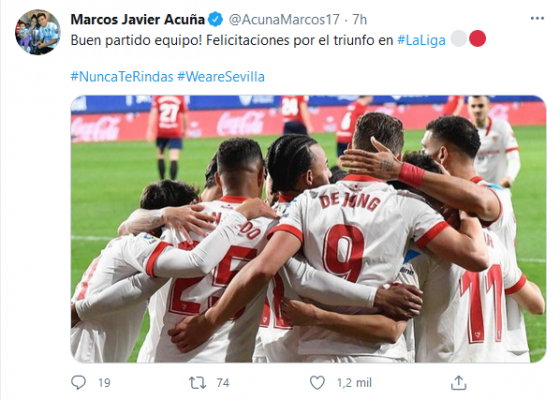Like the tweet with heart icon
This screenshot has width=560, height=400.
point(317,383)
